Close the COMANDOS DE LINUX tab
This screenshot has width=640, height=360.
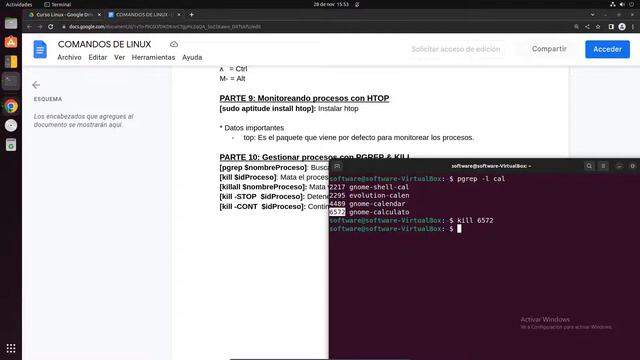pos(179,15)
